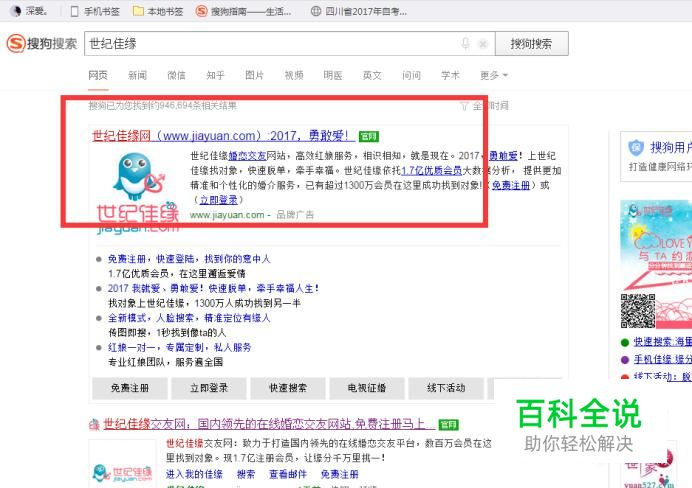The height and width of the screenshot is (488, 692).
Task: Switch to the 微信 tab
Action: click(x=176, y=75)
